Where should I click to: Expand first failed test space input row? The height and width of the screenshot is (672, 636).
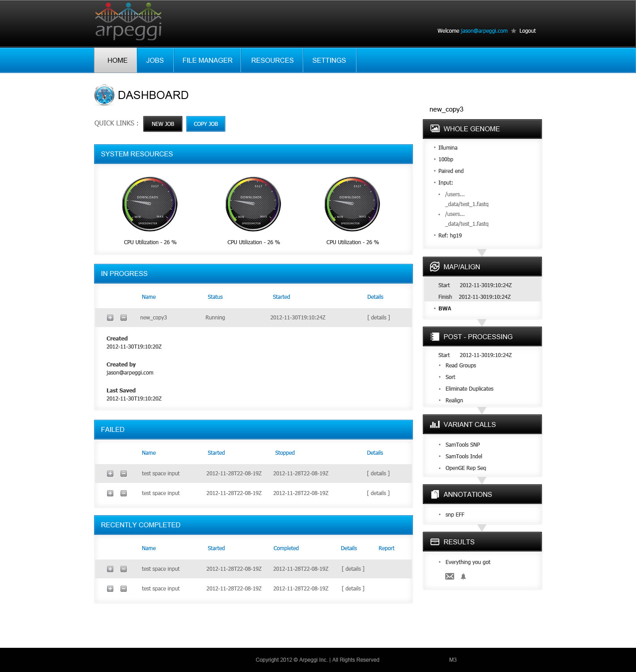click(110, 474)
